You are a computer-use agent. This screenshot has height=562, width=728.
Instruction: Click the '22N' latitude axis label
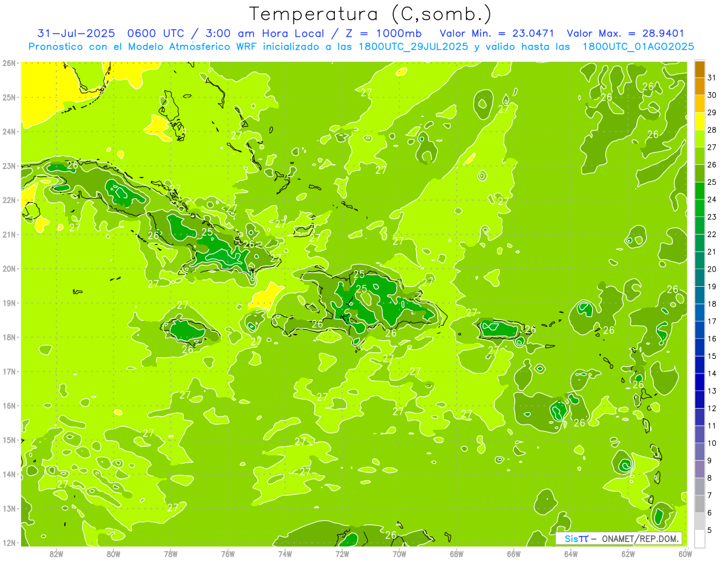tap(9, 200)
